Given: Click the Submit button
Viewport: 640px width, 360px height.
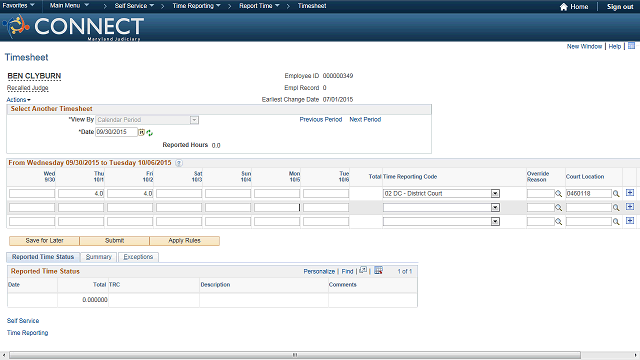Looking at the screenshot, I should point(114,241).
